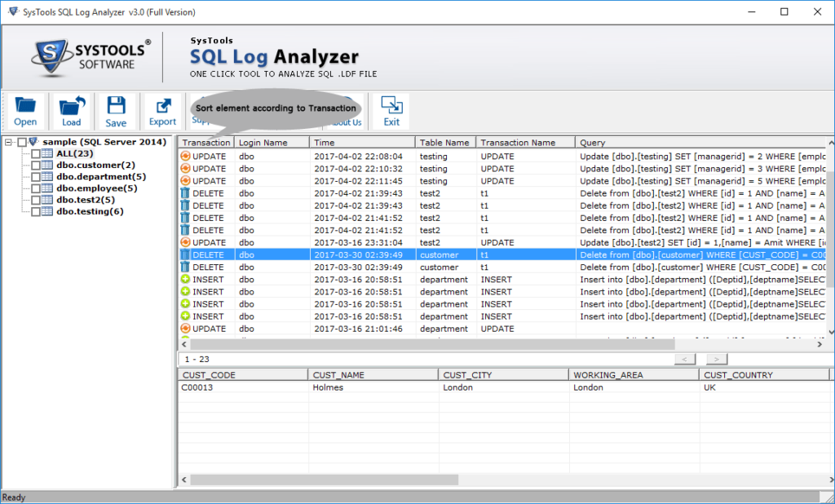Click the CUST_COUNTRY column header
This screenshot has width=835, height=504.
(764, 375)
